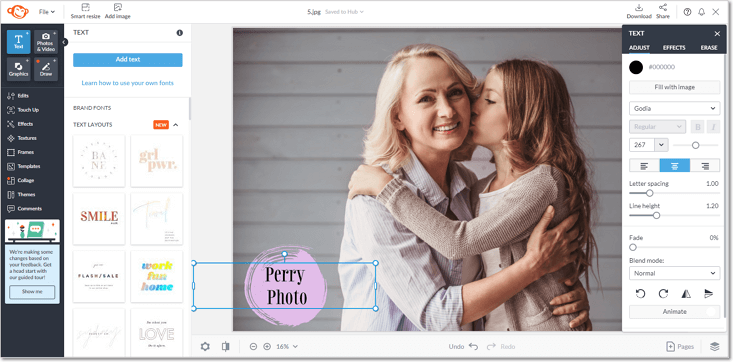The width and height of the screenshot is (733, 362).
Task: Open the black text color swatch
Action: pyautogui.click(x=636, y=67)
